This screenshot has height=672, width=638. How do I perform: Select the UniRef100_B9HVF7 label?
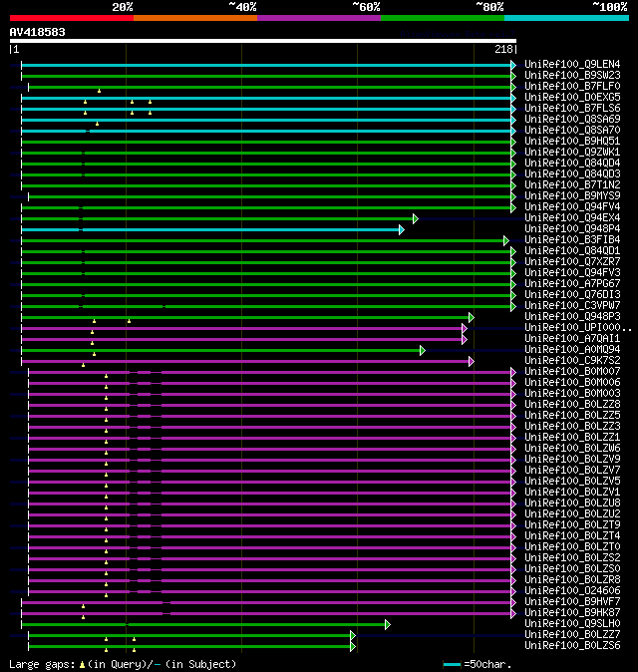[x=572, y=602]
